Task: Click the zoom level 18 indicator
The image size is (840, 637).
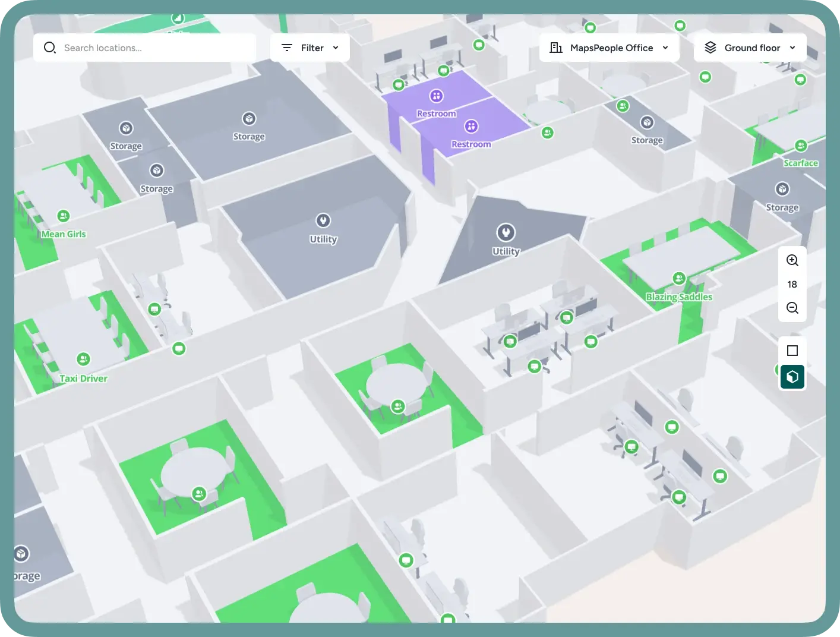Action: click(x=792, y=284)
